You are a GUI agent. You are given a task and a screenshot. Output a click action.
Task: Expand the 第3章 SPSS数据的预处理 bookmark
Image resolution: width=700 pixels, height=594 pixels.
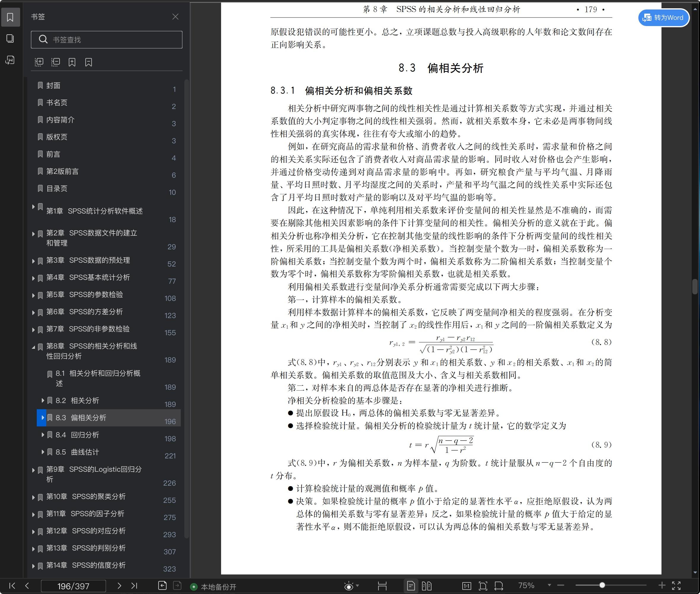(x=33, y=261)
